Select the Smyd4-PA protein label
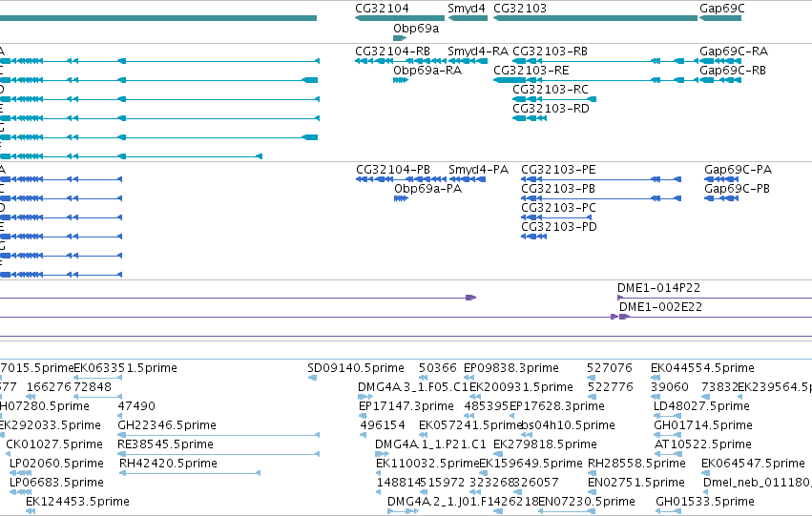Screen dimensions: 812x516 478,170
